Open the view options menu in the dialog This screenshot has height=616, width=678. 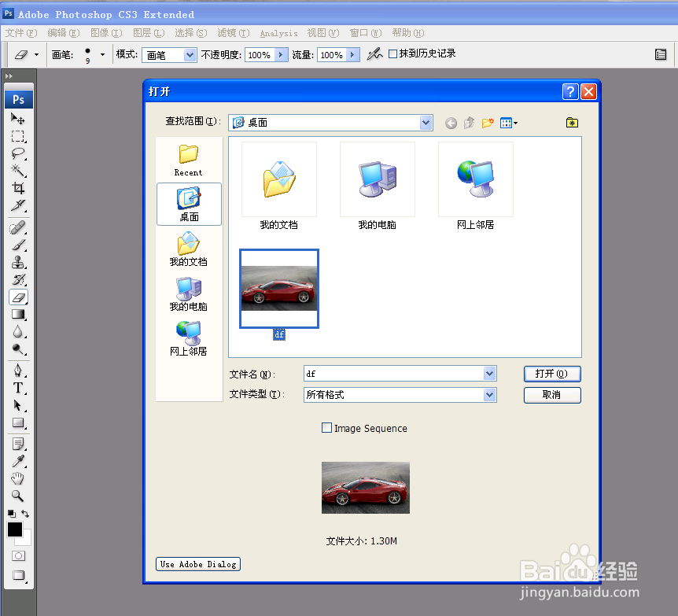pyautogui.click(x=508, y=123)
